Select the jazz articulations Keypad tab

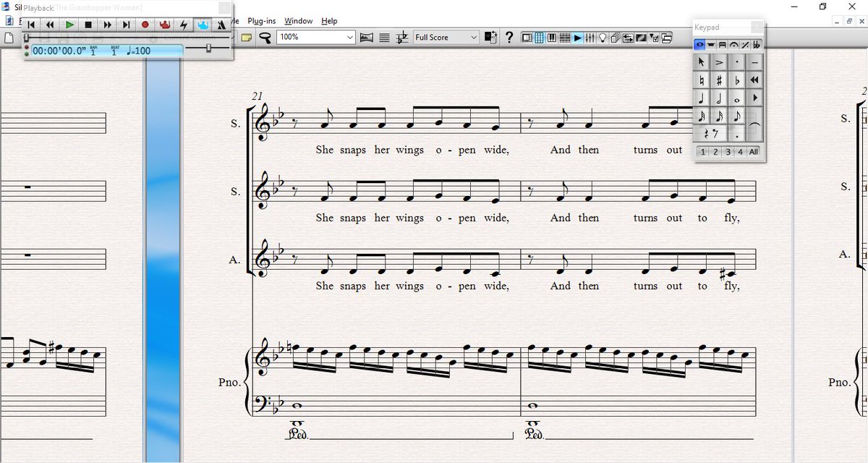click(745, 45)
